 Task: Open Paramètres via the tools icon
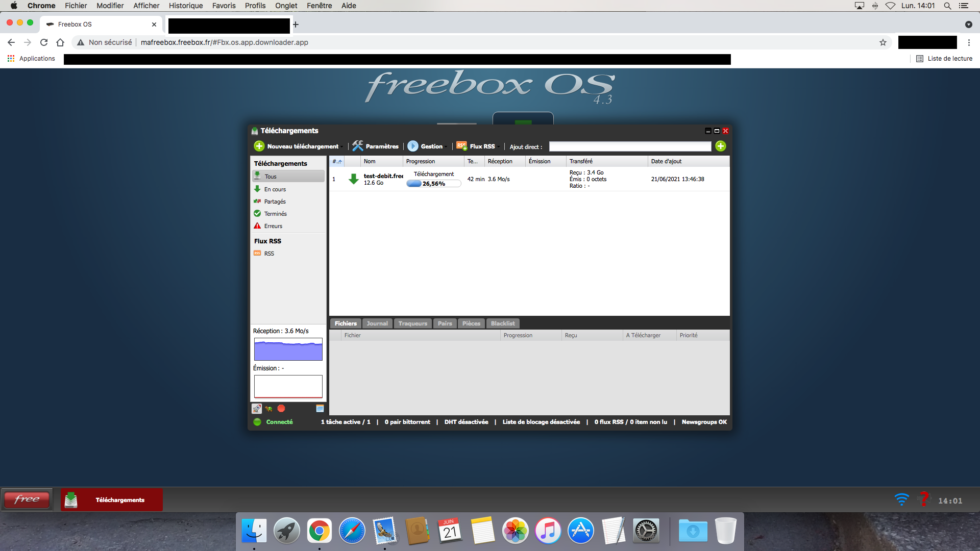tap(358, 146)
